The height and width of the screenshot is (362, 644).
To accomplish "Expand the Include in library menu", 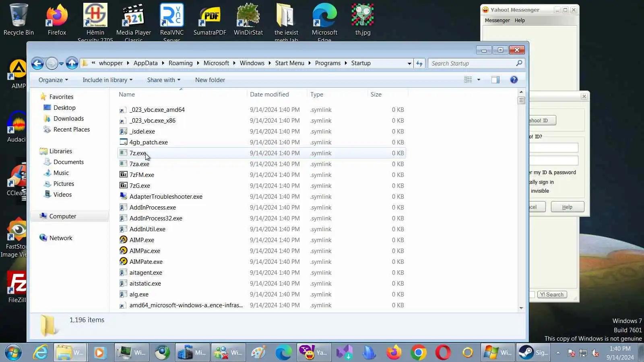I will (107, 80).
